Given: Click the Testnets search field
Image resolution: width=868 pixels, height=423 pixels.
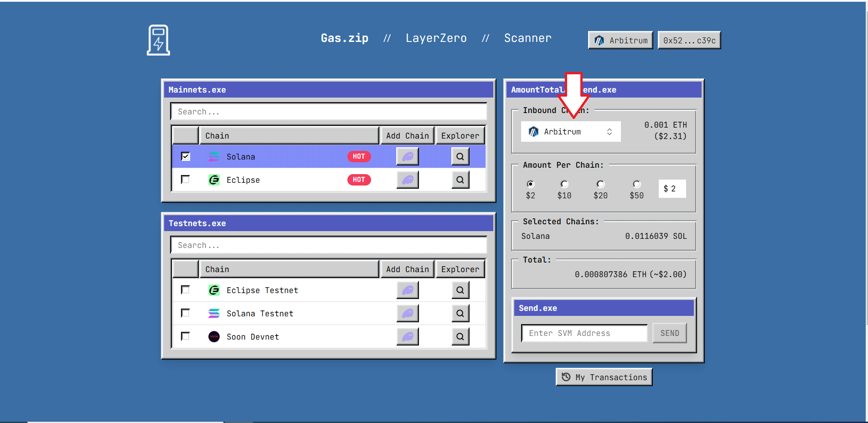Looking at the screenshot, I should [x=329, y=245].
